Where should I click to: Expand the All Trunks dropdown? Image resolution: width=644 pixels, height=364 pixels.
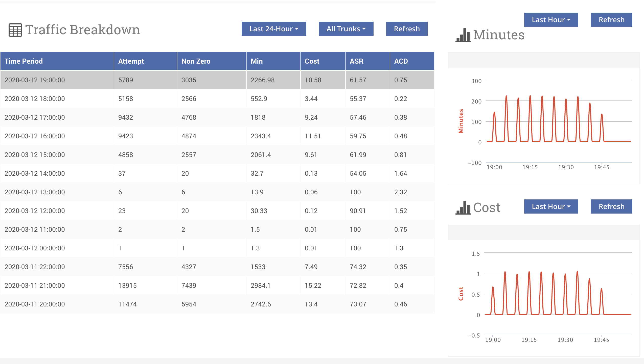(346, 29)
